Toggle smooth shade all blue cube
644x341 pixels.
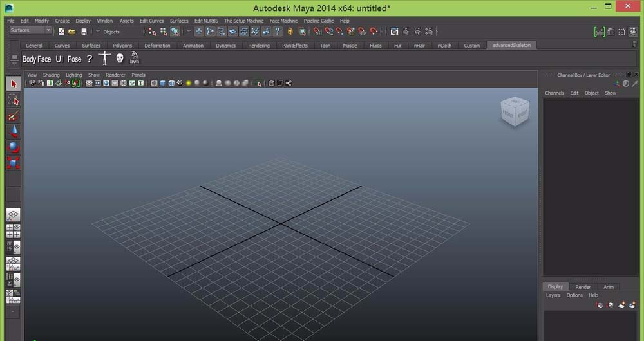(163, 83)
